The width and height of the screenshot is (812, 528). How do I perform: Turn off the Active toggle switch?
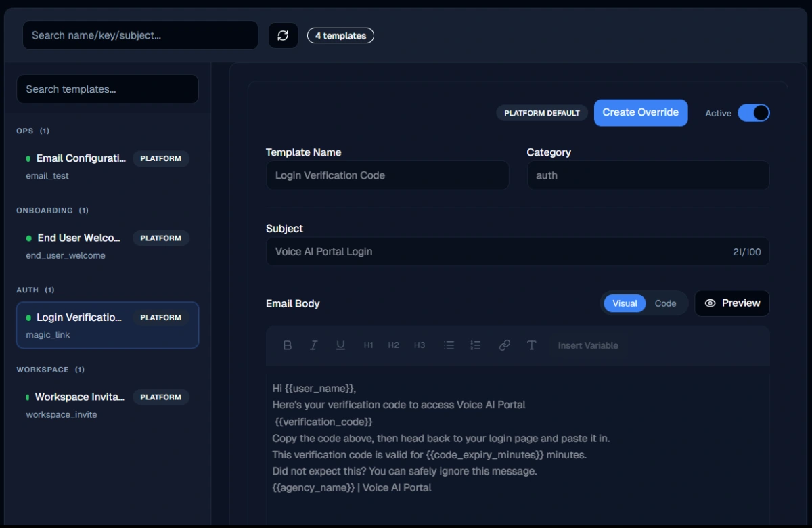click(753, 113)
